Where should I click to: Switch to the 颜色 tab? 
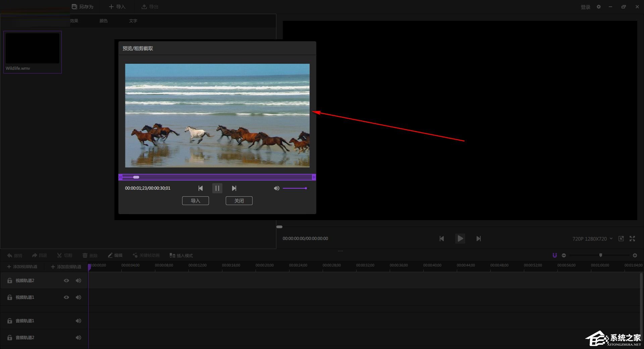[x=103, y=21]
